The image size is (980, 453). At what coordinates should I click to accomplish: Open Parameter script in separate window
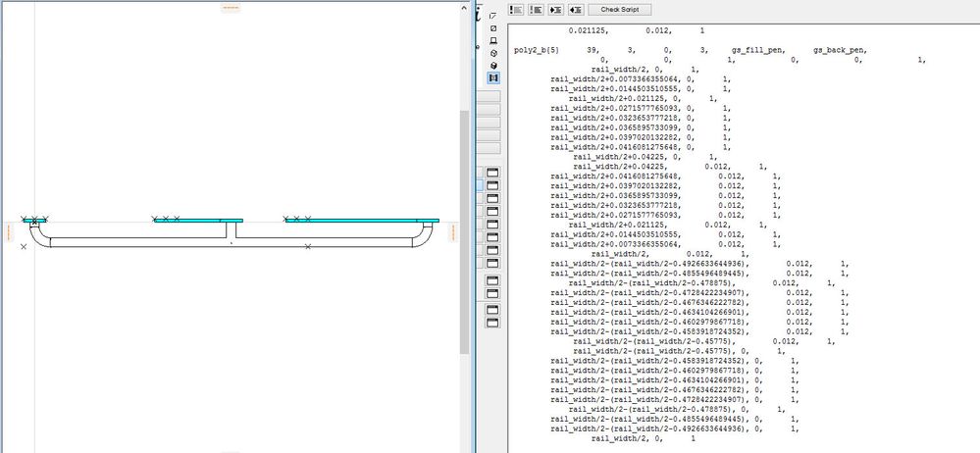(x=493, y=225)
